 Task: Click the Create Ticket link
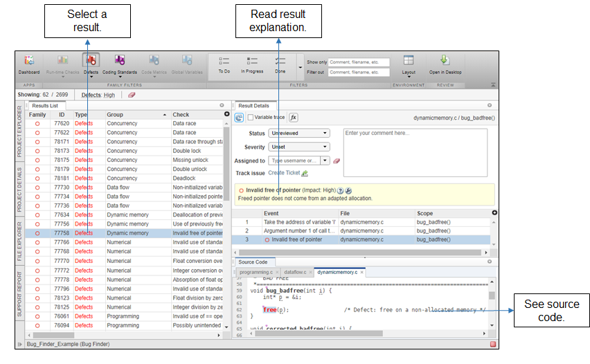tap(284, 173)
